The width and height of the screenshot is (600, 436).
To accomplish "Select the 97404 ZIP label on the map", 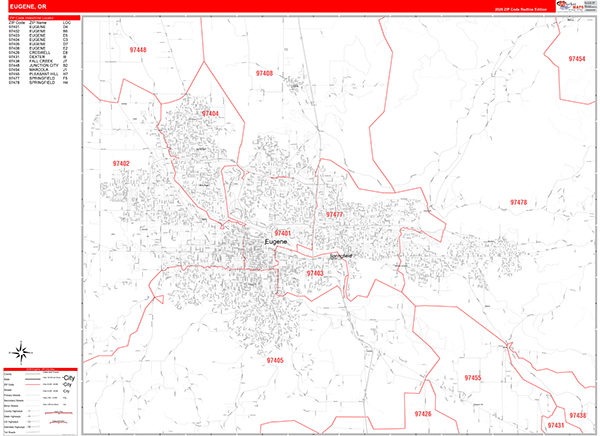I will click(x=210, y=114).
